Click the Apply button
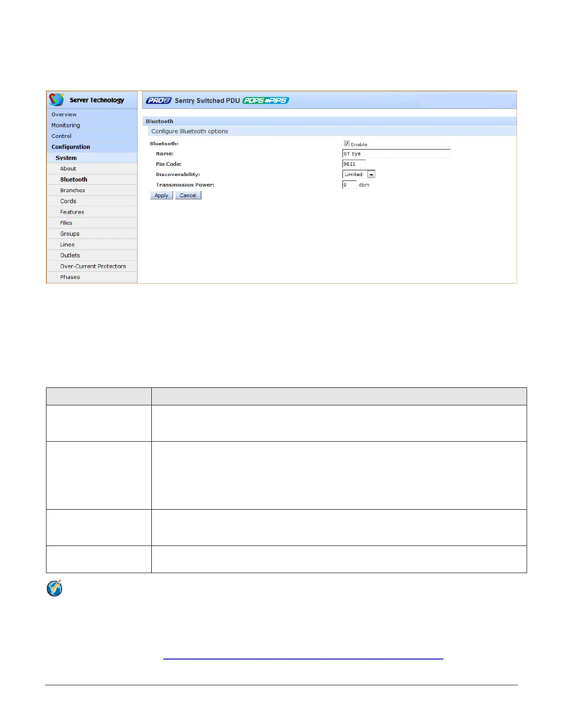Viewport: 563px width, 728px height. click(161, 195)
